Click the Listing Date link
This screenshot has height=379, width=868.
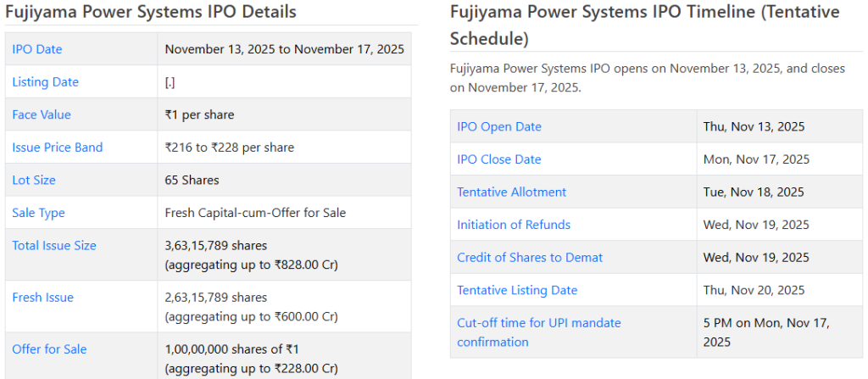(46, 82)
